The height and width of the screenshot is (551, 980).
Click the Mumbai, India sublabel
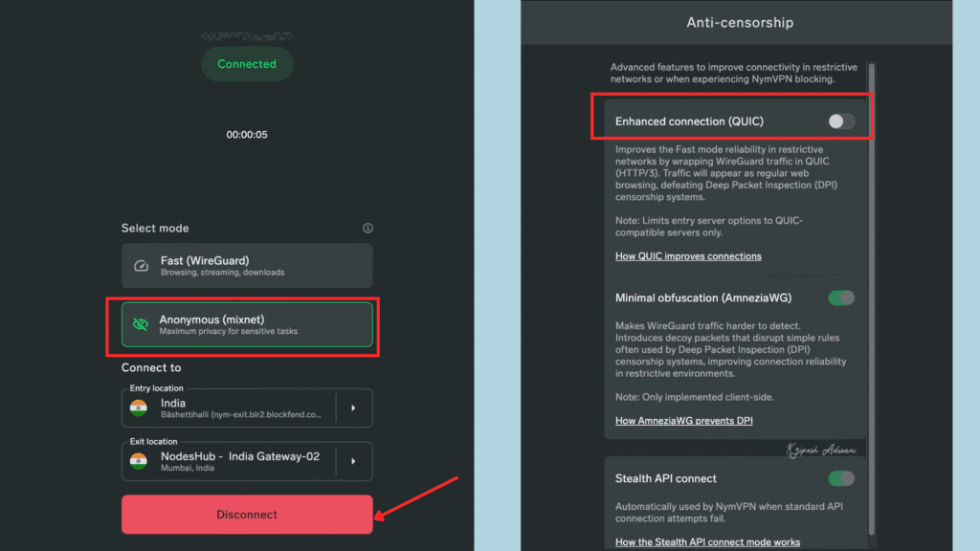188,468
